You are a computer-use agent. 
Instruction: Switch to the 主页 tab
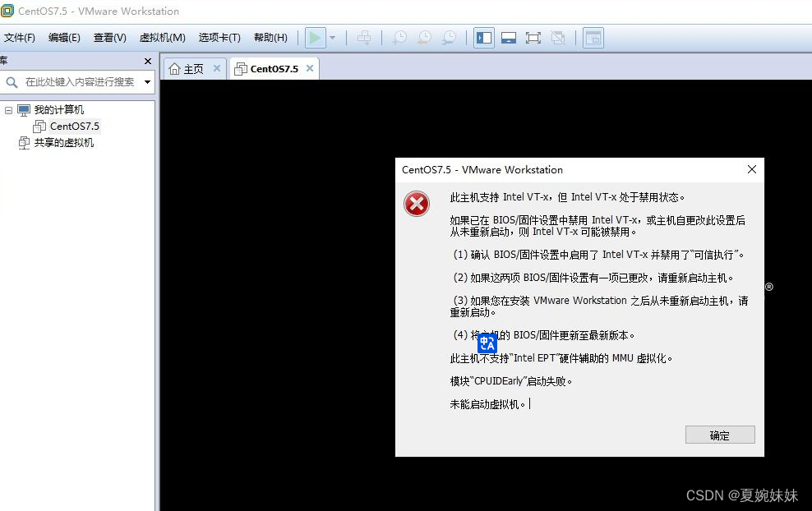click(x=191, y=69)
